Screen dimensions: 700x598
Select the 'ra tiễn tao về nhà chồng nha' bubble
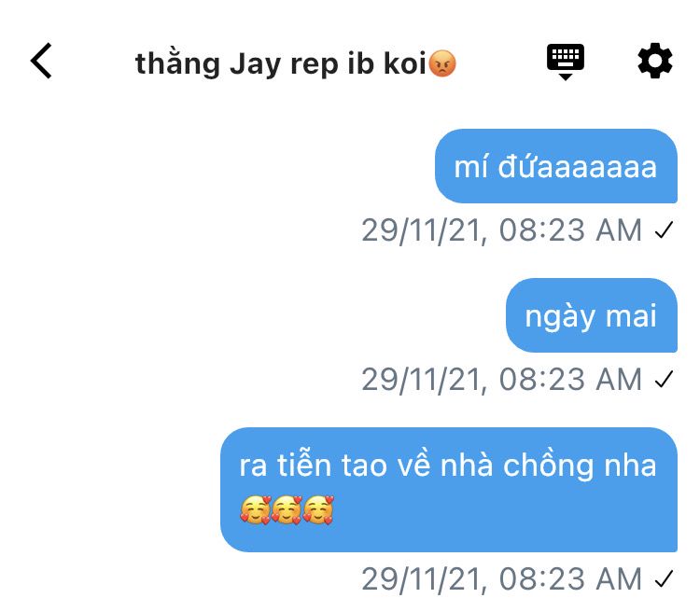(449, 490)
